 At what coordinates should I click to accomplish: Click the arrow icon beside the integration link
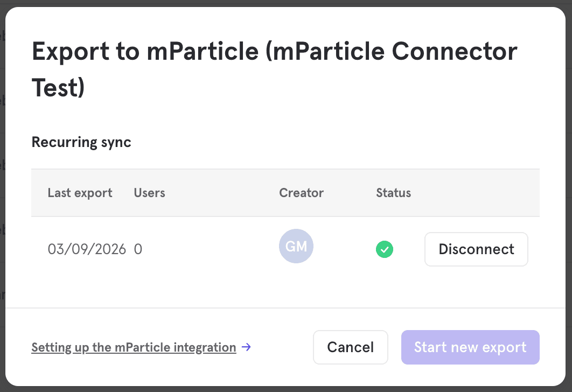[x=247, y=347]
